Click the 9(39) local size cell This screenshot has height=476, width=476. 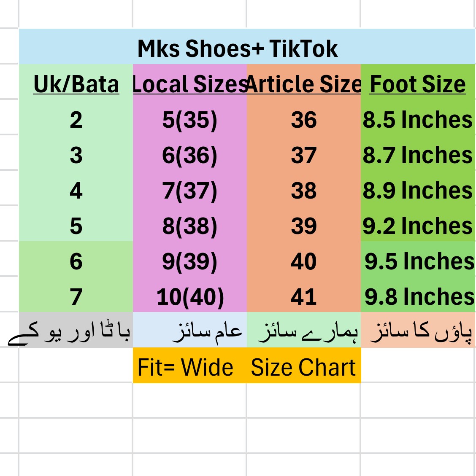point(189,261)
